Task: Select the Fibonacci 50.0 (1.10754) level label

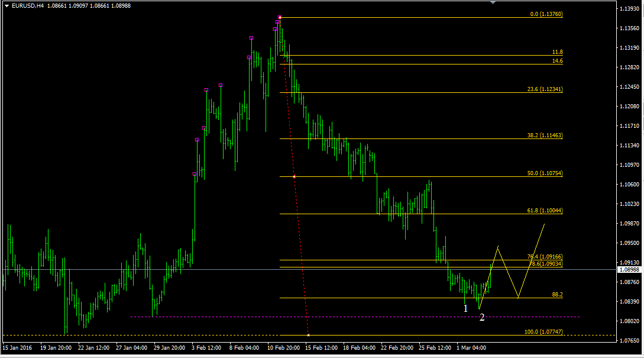Action: [x=545, y=173]
